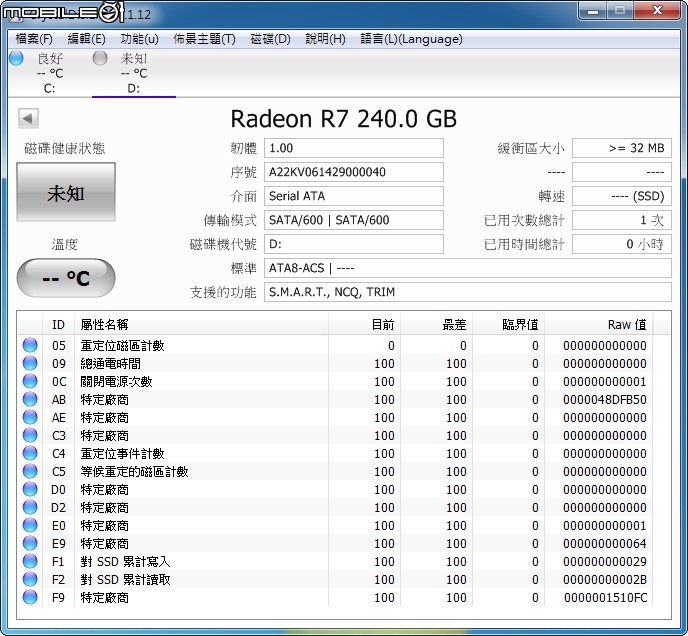
Task: Click the 目前 column header
Action: [x=364, y=325]
